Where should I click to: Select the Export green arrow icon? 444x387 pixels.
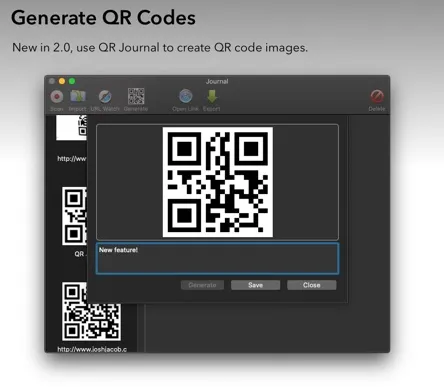212,96
